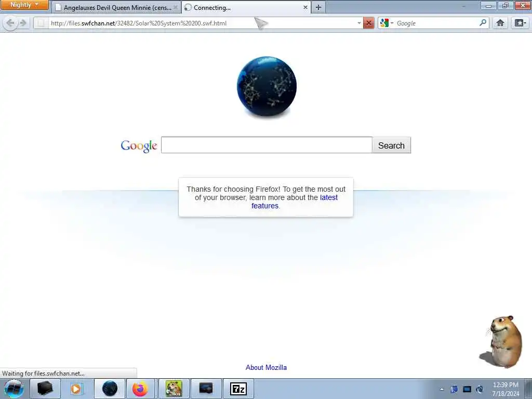Open the Bookmarks menu button
The width and height of the screenshot is (532, 399).
[x=520, y=23]
